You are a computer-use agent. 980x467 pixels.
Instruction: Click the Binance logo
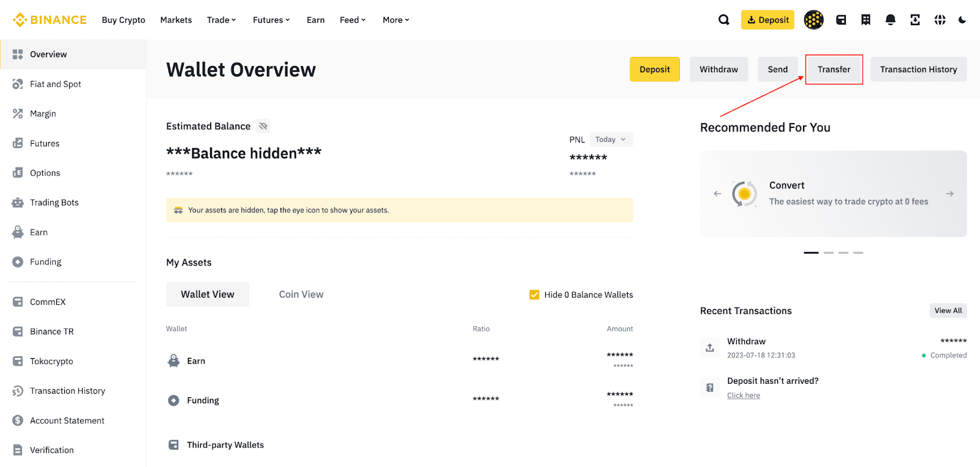click(50, 20)
